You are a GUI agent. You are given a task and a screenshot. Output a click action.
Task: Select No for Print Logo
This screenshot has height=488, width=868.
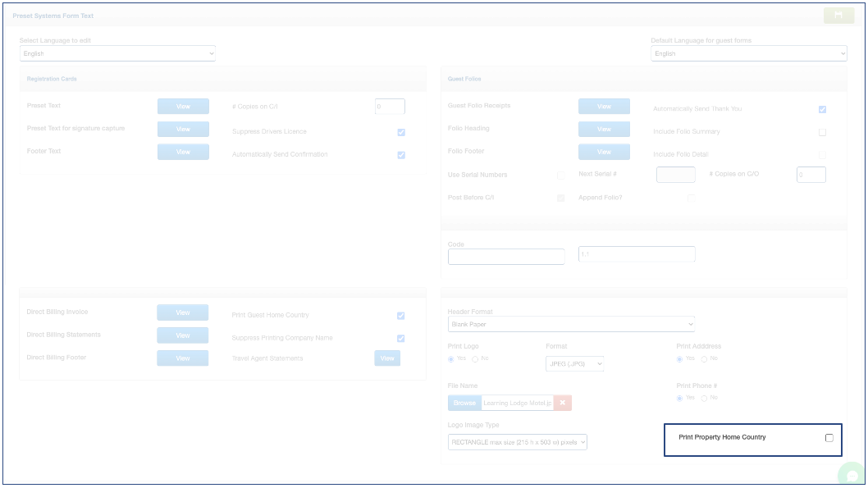pos(475,359)
